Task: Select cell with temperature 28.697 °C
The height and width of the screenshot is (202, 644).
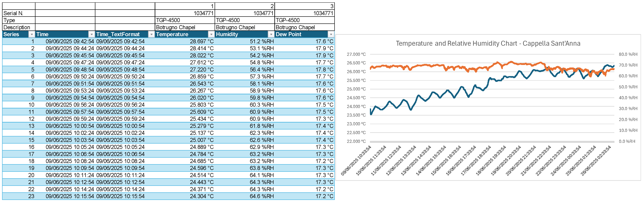Action: click(185, 41)
